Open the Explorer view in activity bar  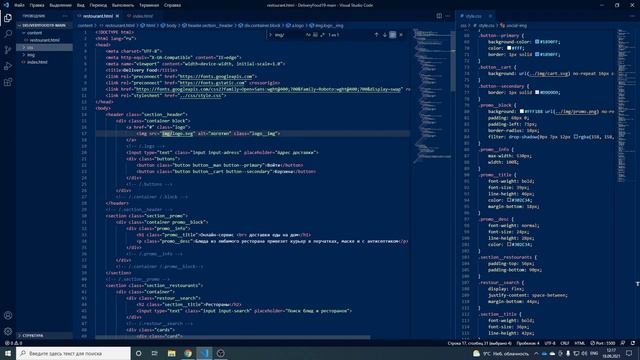[8, 18]
